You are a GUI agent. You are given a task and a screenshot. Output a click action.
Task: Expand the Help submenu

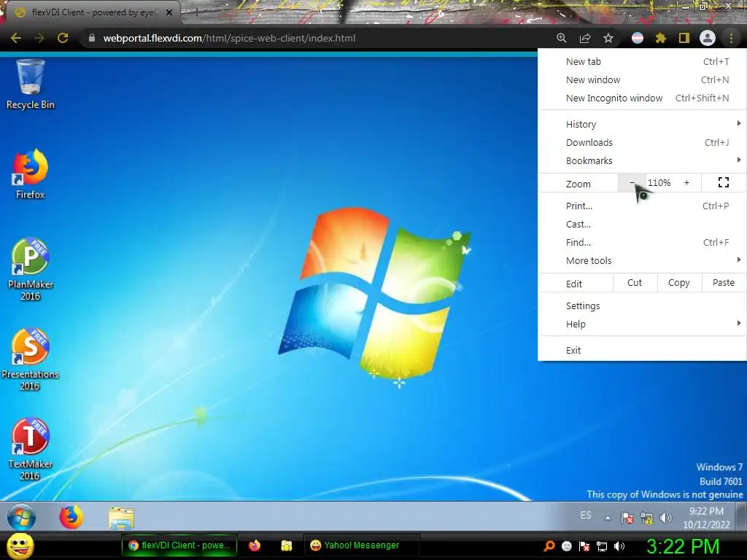tap(642, 324)
